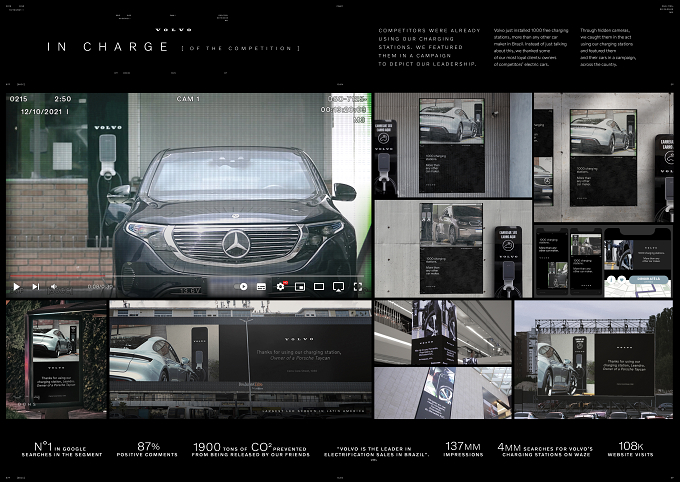Viewport: 680px width, 482px height.
Task: Click the OF THE COMPETITION subtitle
Action: [241, 48]
